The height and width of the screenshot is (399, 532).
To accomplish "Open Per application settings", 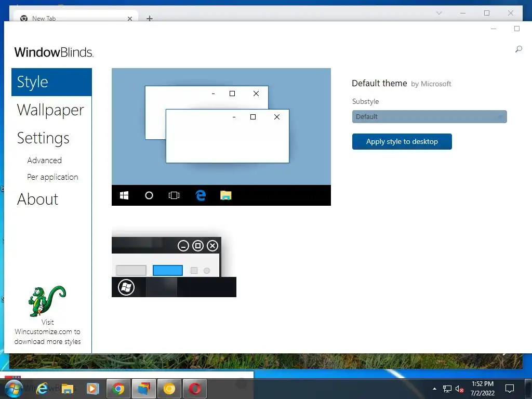I will (x=52, y=177).
